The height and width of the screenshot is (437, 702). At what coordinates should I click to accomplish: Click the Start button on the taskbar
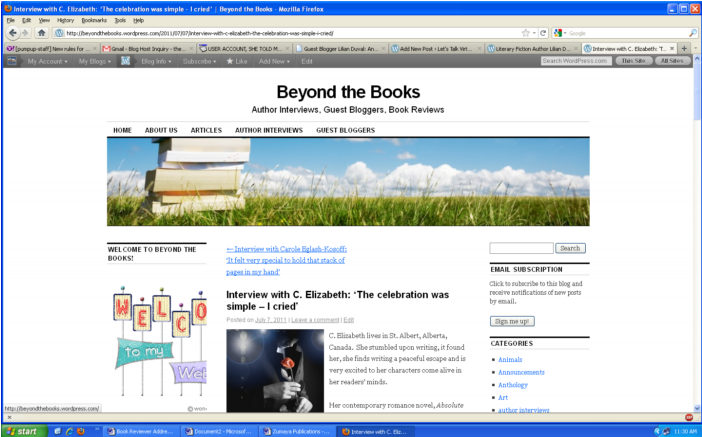(x=22, y=431)
